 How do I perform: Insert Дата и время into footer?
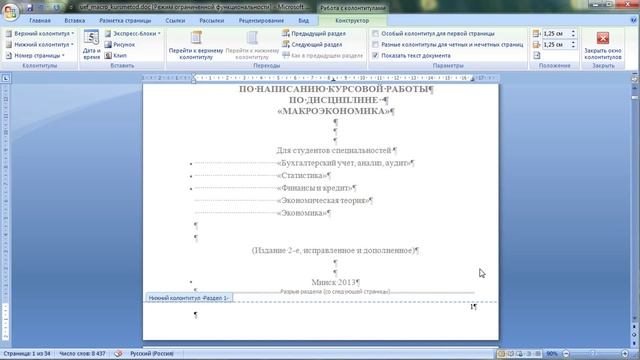[91, 45]
